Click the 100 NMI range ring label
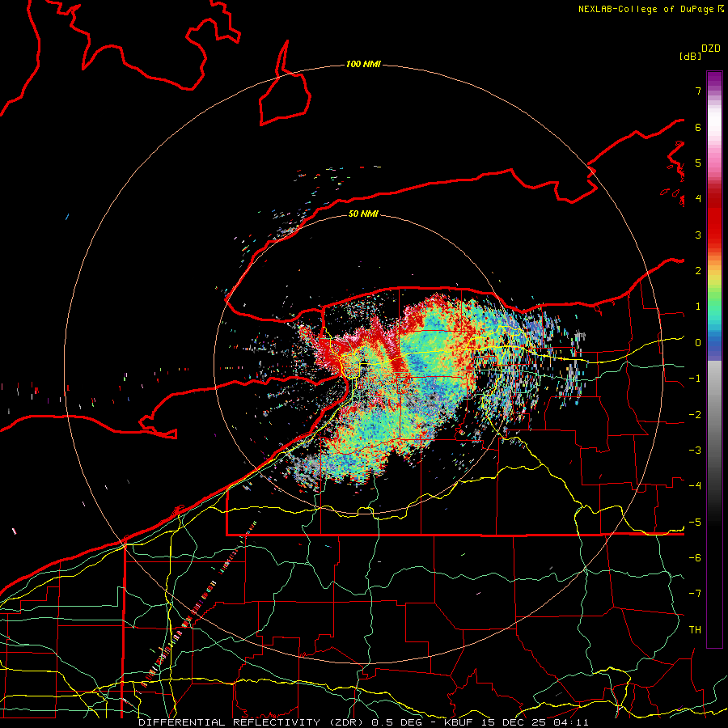The width and height of the screenshot is (728, 728). (x=363, y=64)
